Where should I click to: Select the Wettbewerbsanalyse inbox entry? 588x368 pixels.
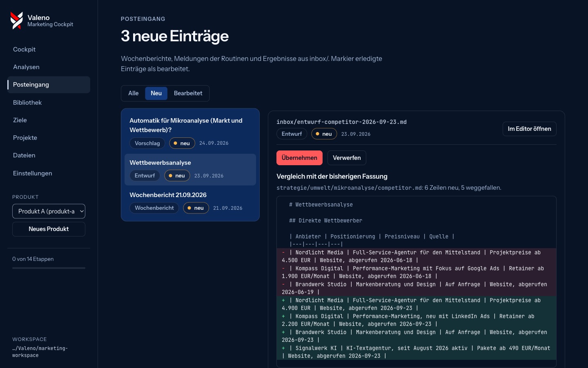190,170
